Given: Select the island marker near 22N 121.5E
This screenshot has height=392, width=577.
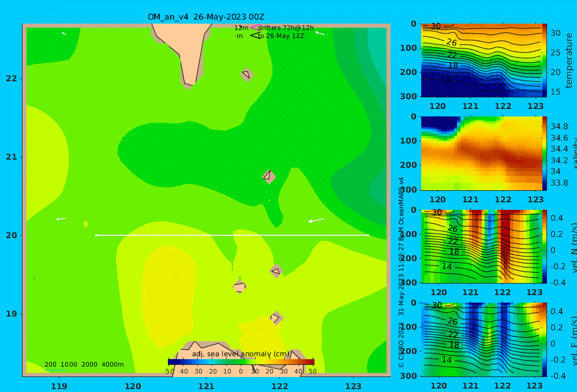Looking at the screenshot, I should pos(247,74).
